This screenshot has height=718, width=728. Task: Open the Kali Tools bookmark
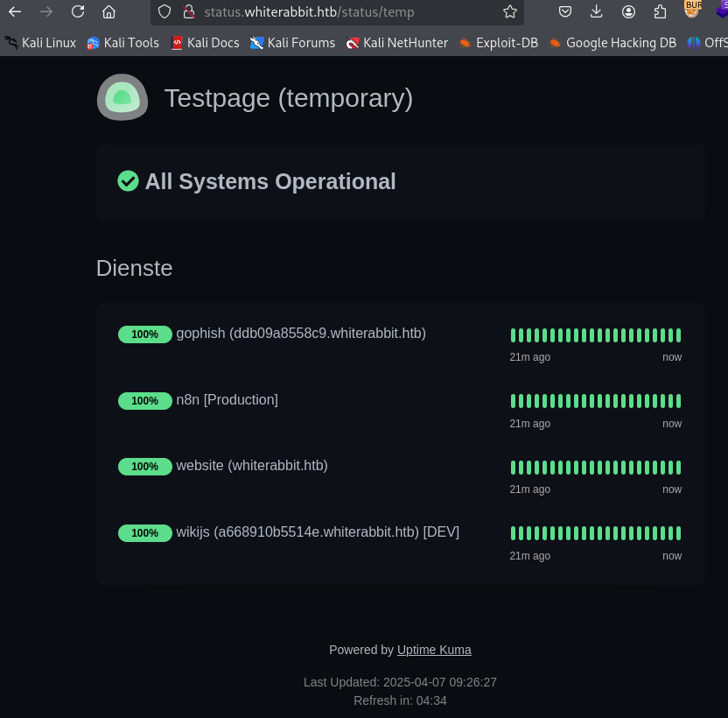122,43
